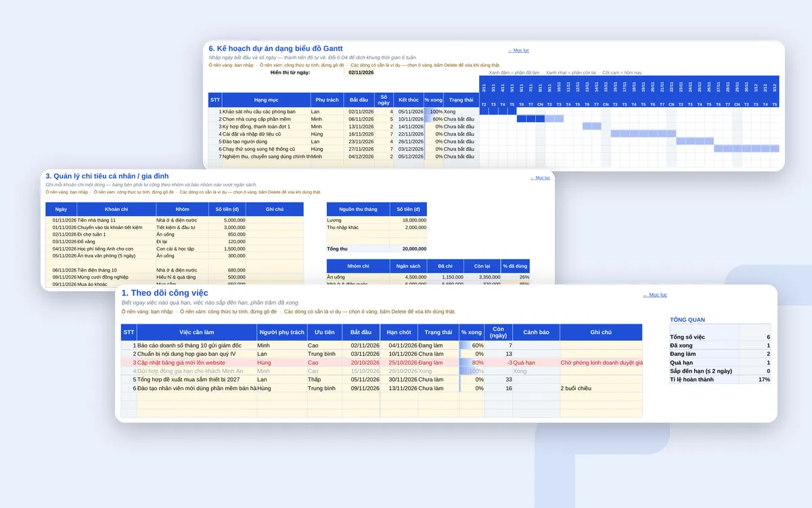Select the cell Ăn trưa văn phòng (5 ngày)
The image size is (812, 508).
tap(116, 255)
